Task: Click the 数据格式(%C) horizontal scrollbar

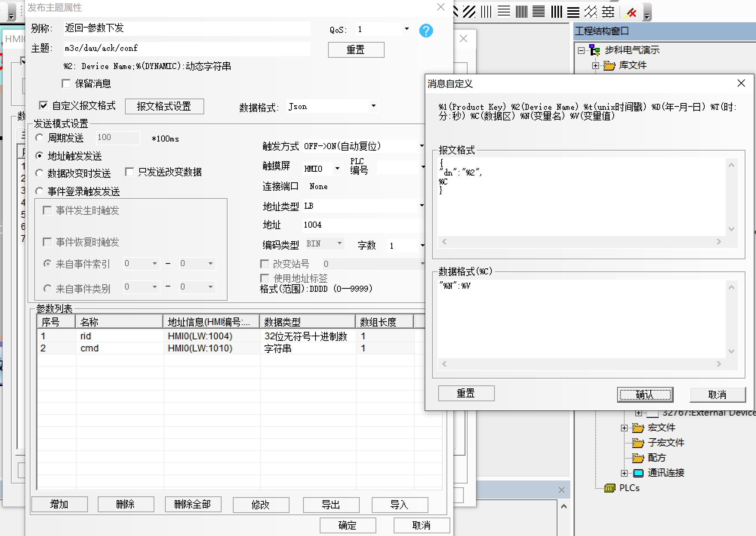Action: pyautogui.click(x=582, y=364)
